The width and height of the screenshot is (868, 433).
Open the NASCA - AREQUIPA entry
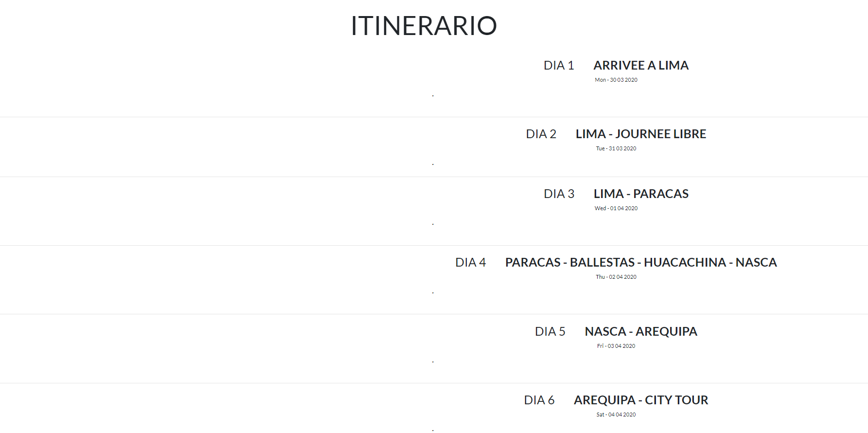coord(641,332)
